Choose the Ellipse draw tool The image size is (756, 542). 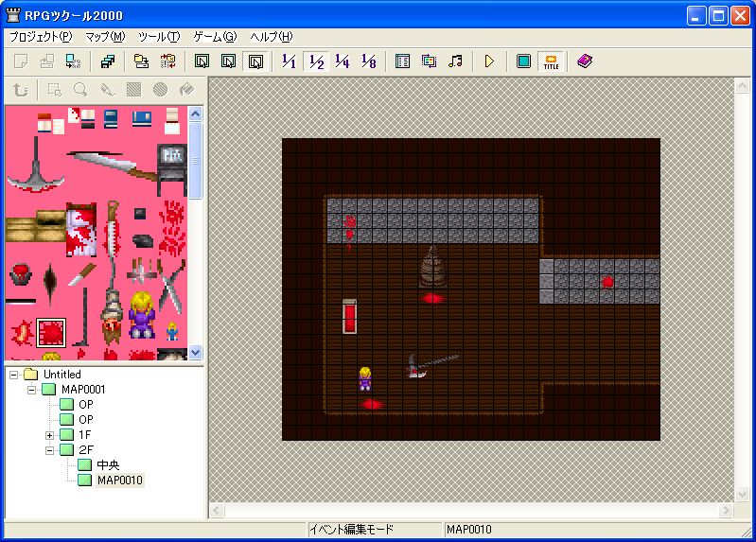tap(160, 90)
